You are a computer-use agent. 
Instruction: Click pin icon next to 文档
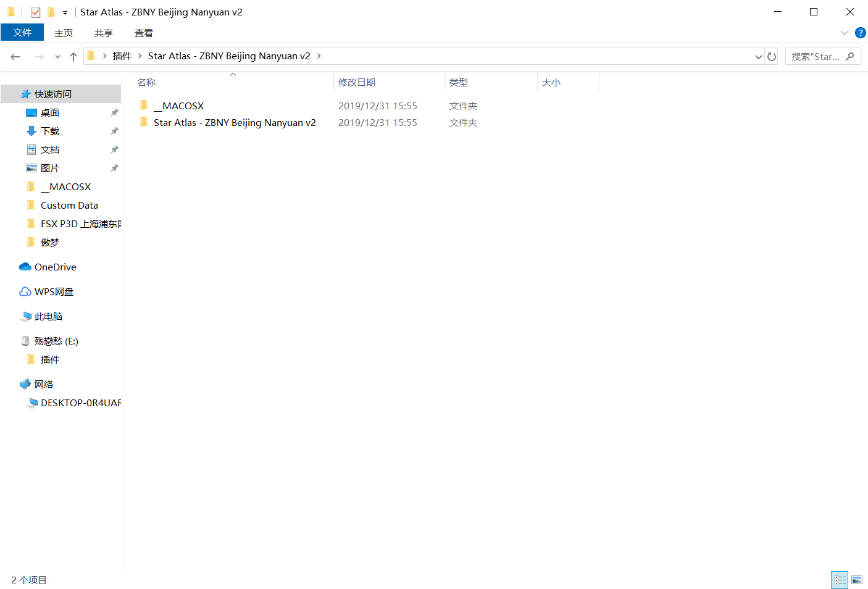(114, 149)
